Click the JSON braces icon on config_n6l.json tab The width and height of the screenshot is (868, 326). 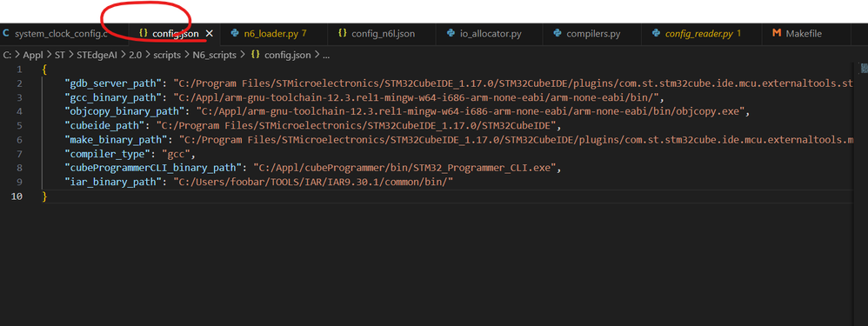pyautogui.click(x=343, y=33)
